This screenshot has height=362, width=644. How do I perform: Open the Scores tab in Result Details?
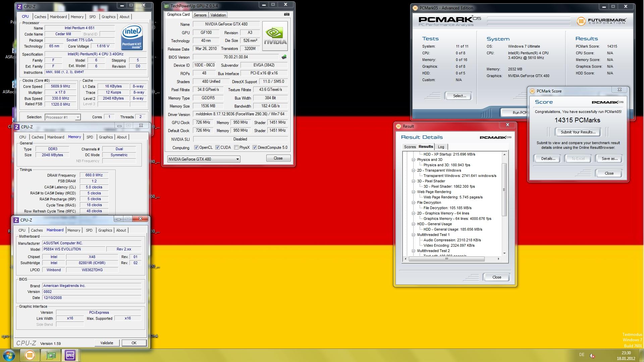tap(410, 147)
